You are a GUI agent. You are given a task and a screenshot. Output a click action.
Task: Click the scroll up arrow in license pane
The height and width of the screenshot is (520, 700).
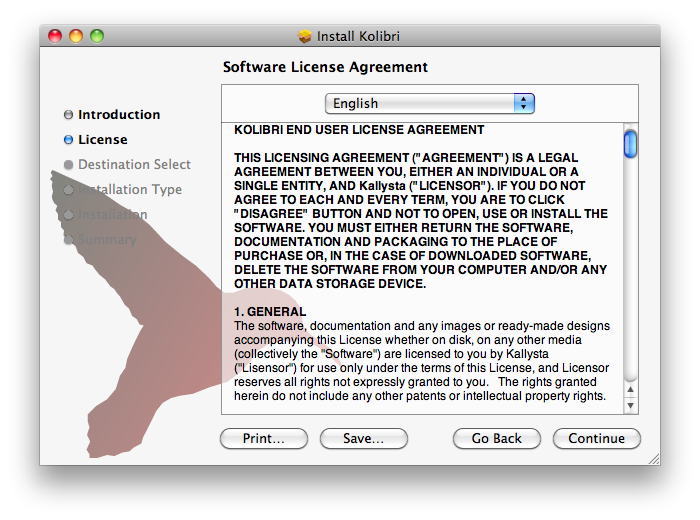pos(630,389)
